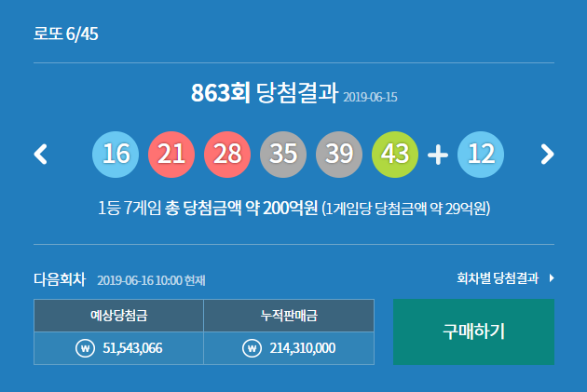Click the 누적판매금 column header
Image resolution: width=587 pixels, height=392 pixels.
click(288, 316)
